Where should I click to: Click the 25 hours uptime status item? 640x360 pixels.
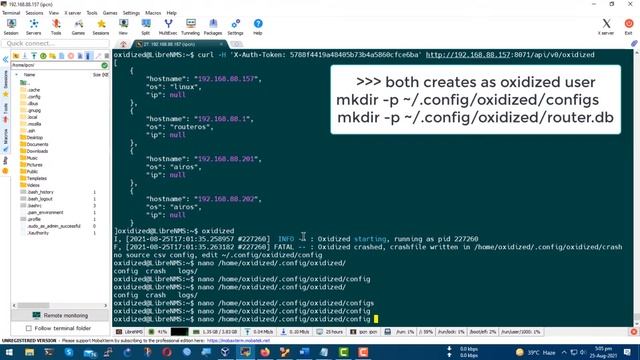pyautogui.click(x=330, y=332)
